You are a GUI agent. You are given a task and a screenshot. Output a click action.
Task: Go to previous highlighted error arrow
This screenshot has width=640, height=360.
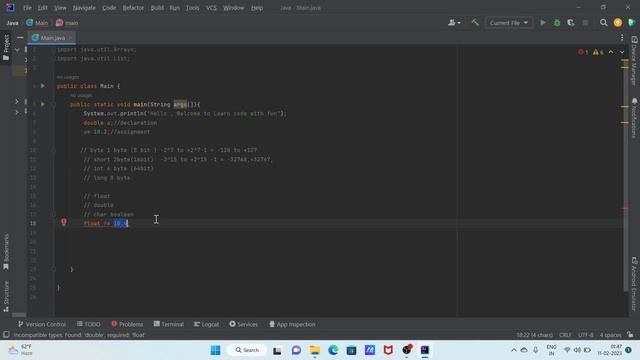click(x=611, y=52)
